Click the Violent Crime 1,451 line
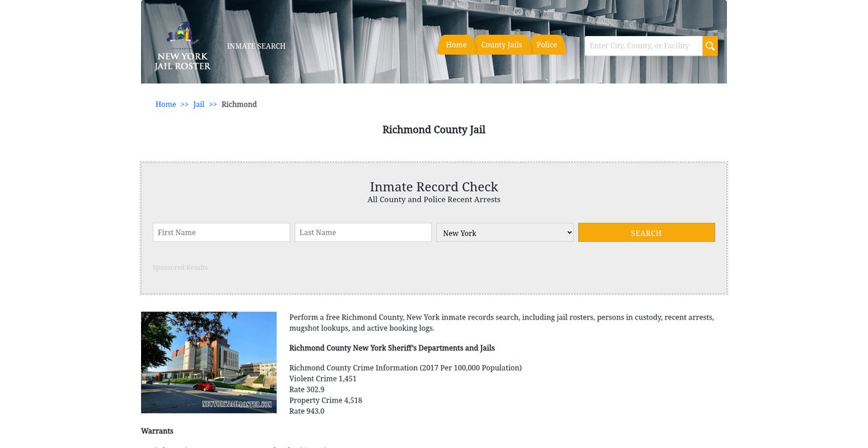 click(x=323, y=379)
